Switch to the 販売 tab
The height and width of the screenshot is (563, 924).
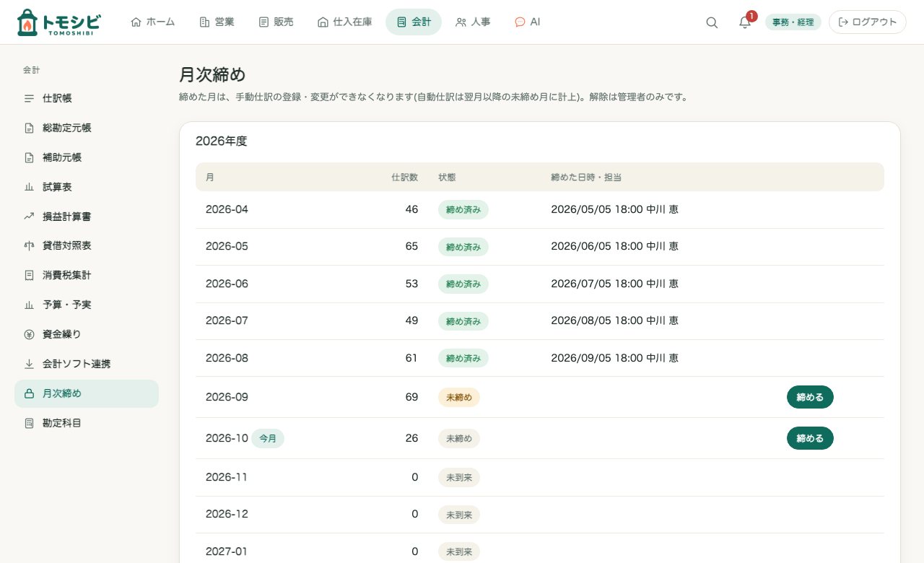(x=276, y=22)
